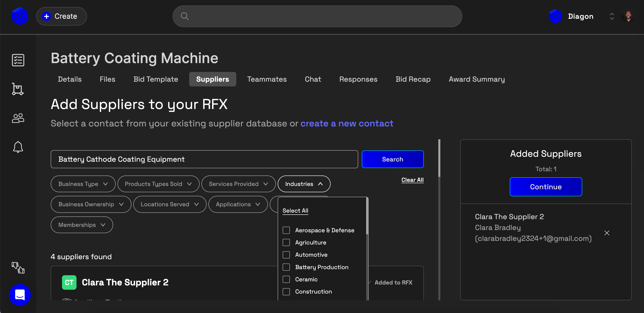Check the Aerospace & Defense checkbox

pyautogui.click(x=286, y=230)
